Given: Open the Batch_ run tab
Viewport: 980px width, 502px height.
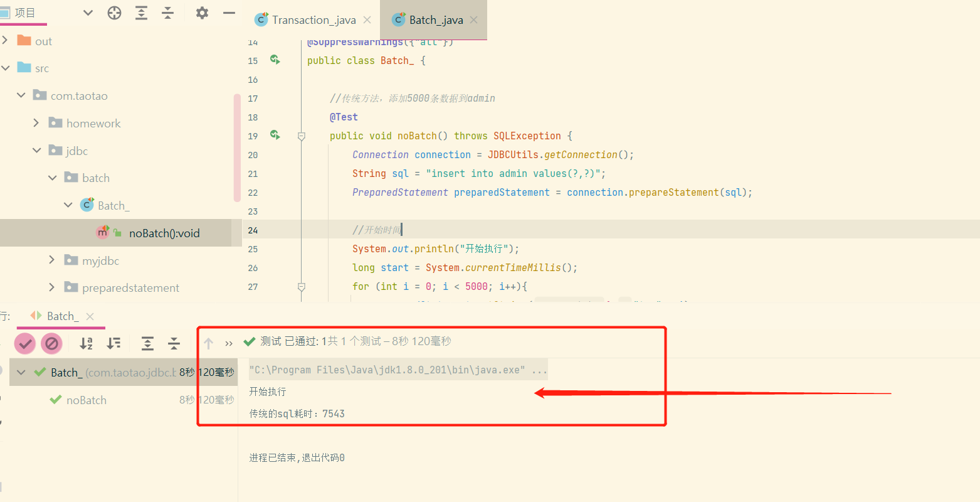Looking at the screenshot, I should point(62,316).
